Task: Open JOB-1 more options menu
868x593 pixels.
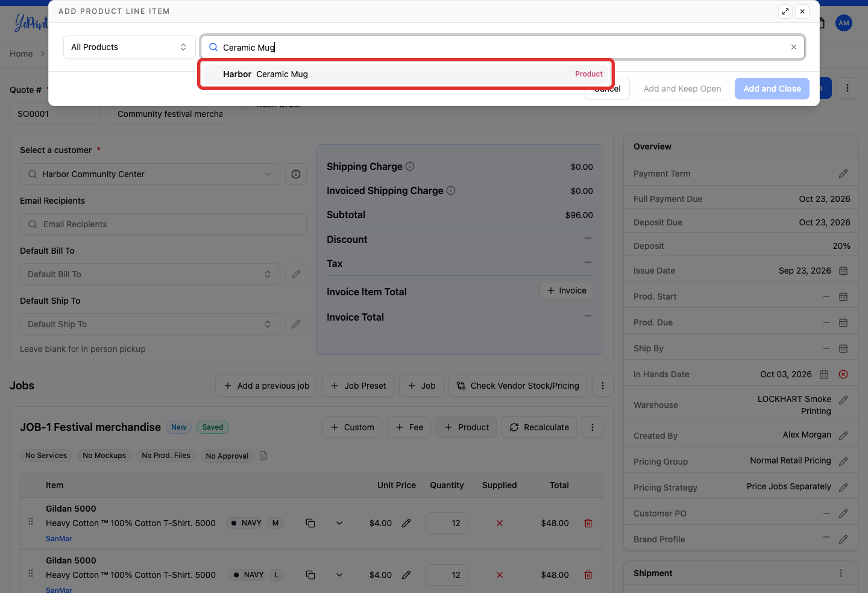Action: pos(593,427)
